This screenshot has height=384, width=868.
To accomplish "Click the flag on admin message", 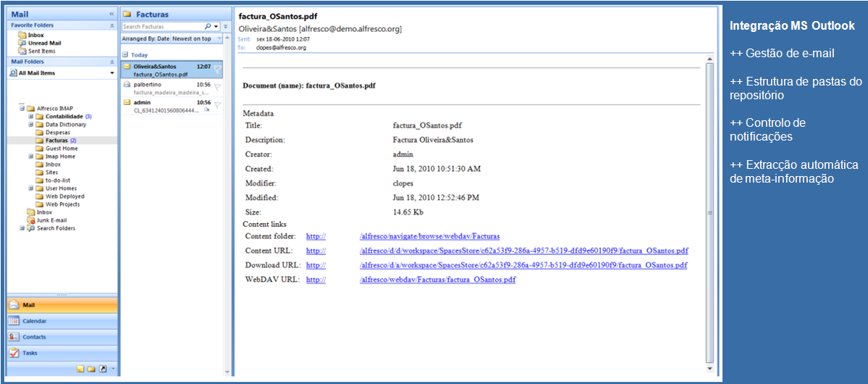I will (217, 105).
